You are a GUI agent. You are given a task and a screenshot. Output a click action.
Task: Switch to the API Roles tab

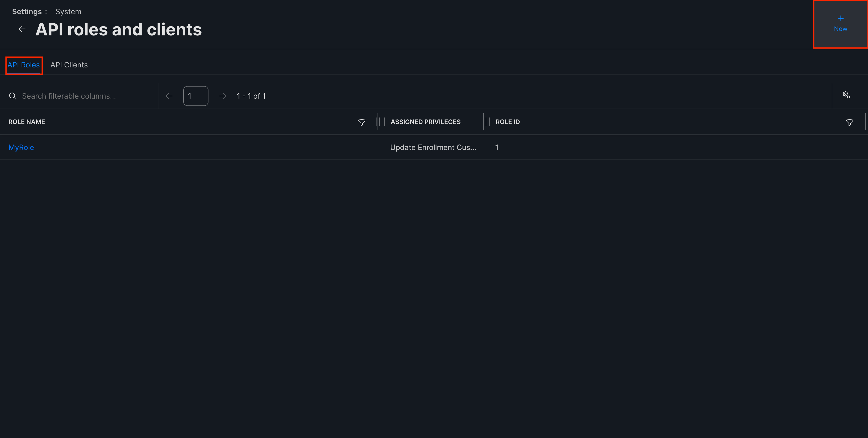pyautogui.click(x=24, y=65)
